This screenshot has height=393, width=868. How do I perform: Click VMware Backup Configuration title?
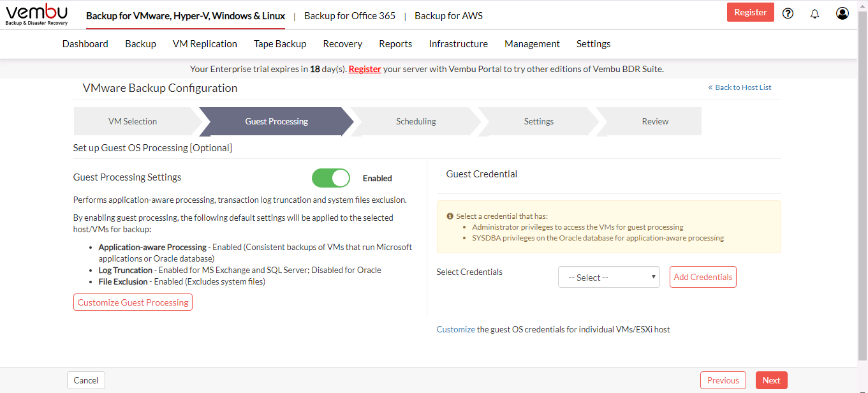point(160,88)
